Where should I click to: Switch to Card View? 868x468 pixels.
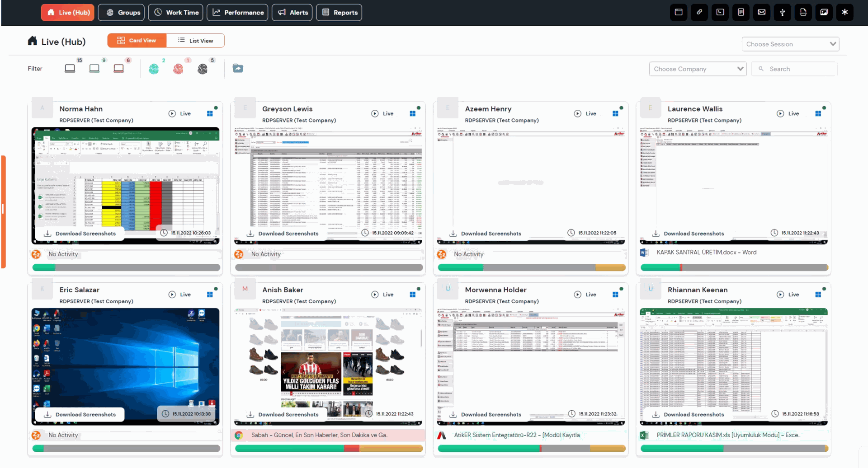click(137, 41)
